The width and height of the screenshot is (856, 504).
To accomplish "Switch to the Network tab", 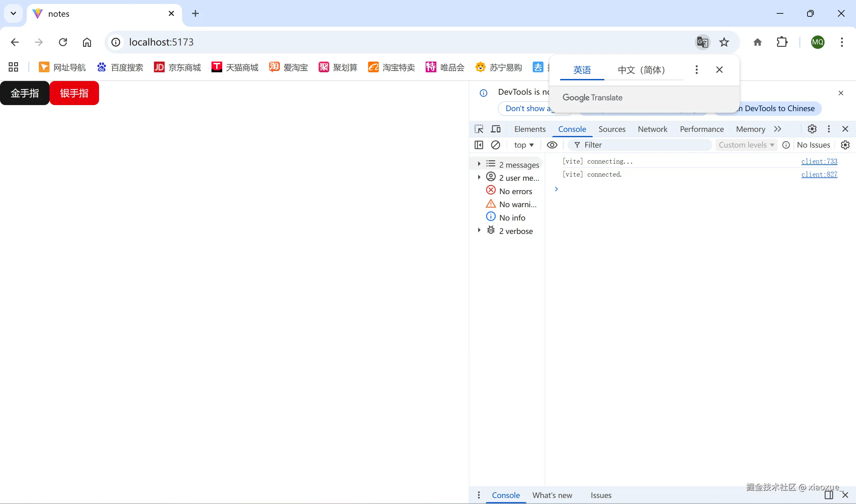I will point(652,129).
